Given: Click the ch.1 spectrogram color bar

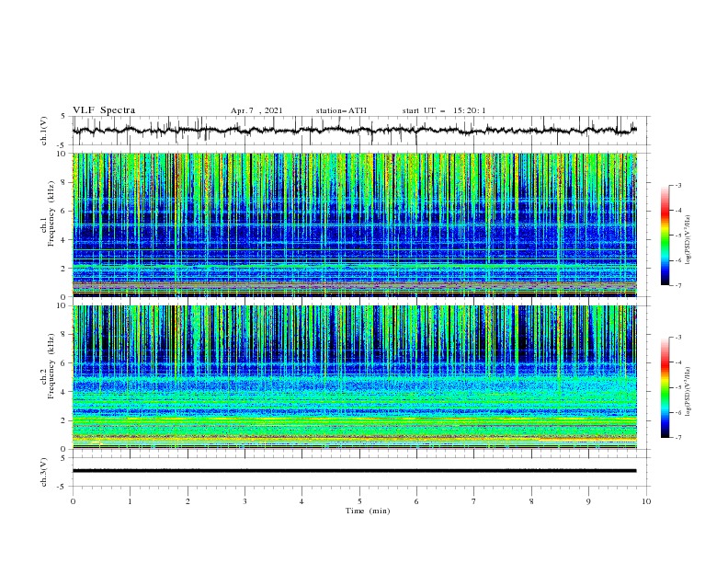Looking at the screenshot, I should pos(665,236).
